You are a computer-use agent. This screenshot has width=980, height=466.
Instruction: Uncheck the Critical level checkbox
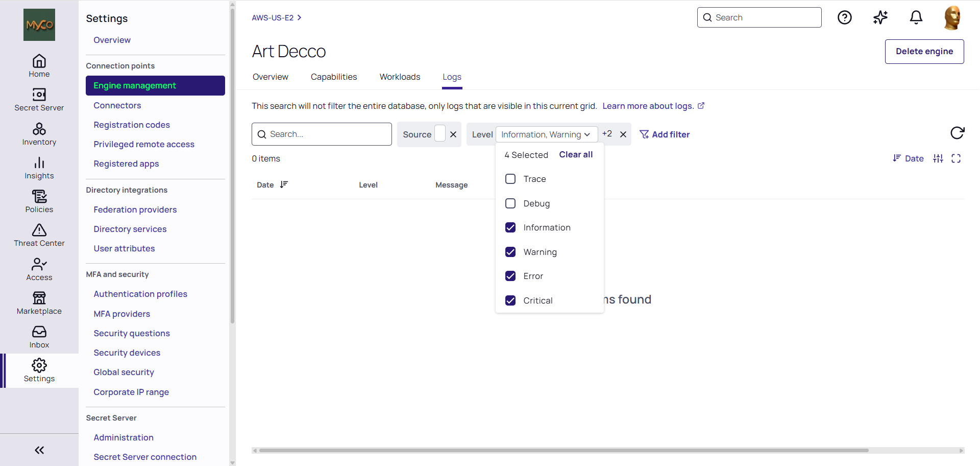(x=510, y=300)
